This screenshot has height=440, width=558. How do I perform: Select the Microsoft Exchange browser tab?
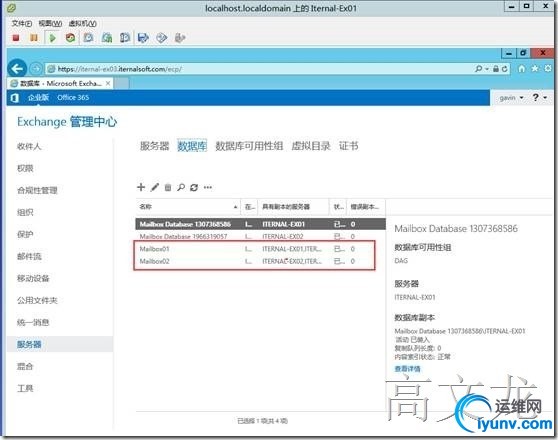[x=60, y=83]
